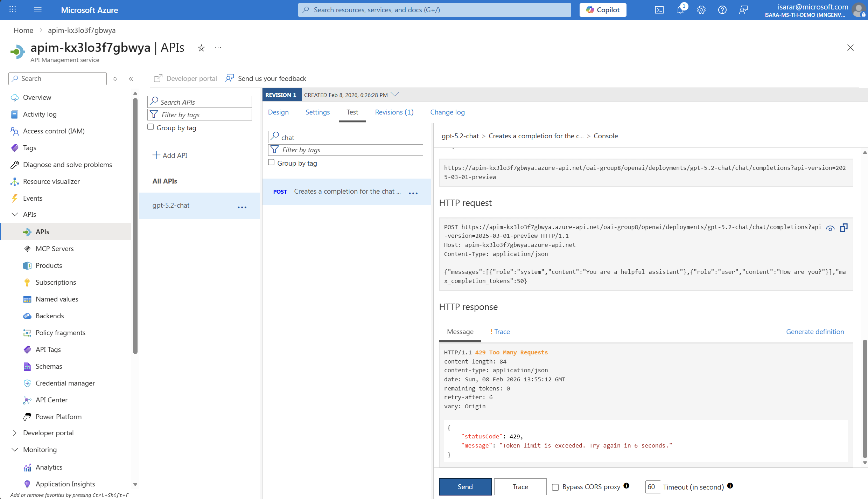Open Credential manager in sidebar

point(65,383)
